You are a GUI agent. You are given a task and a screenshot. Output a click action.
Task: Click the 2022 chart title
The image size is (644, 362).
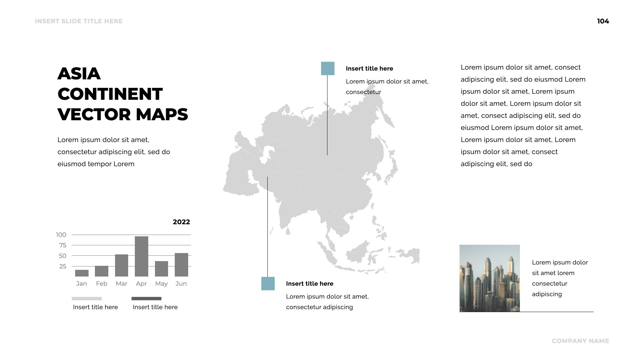point(181,222)
